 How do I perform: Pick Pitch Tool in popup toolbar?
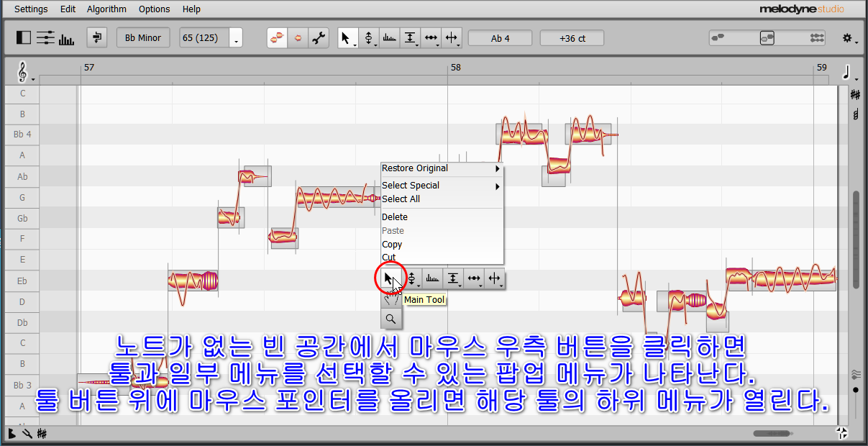[x=412, y=278]
